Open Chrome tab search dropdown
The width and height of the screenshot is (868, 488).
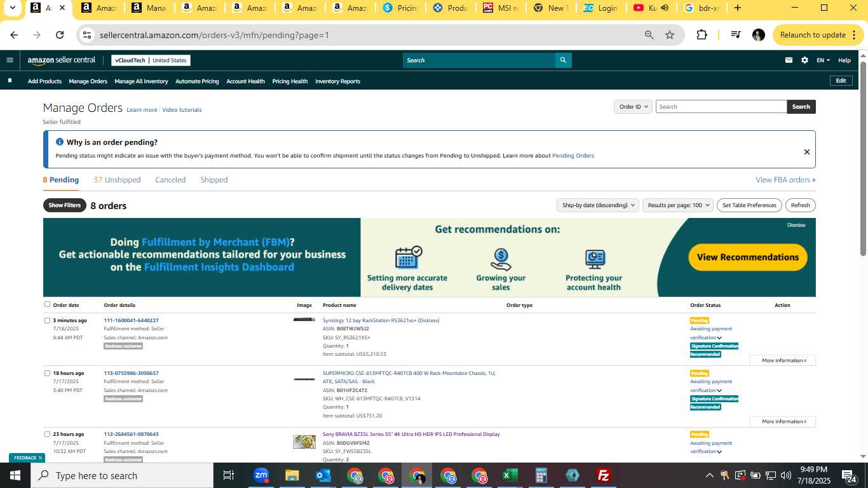[12, 8]
